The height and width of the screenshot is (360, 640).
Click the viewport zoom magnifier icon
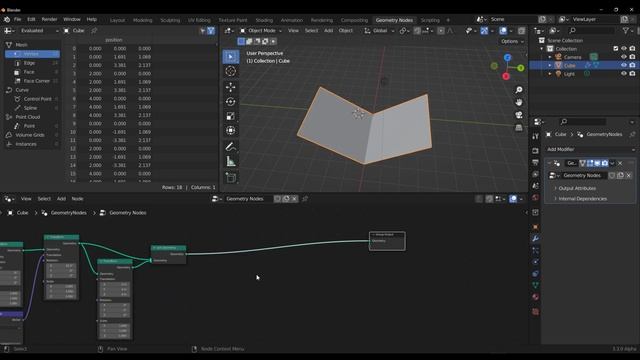pos(518,90)
